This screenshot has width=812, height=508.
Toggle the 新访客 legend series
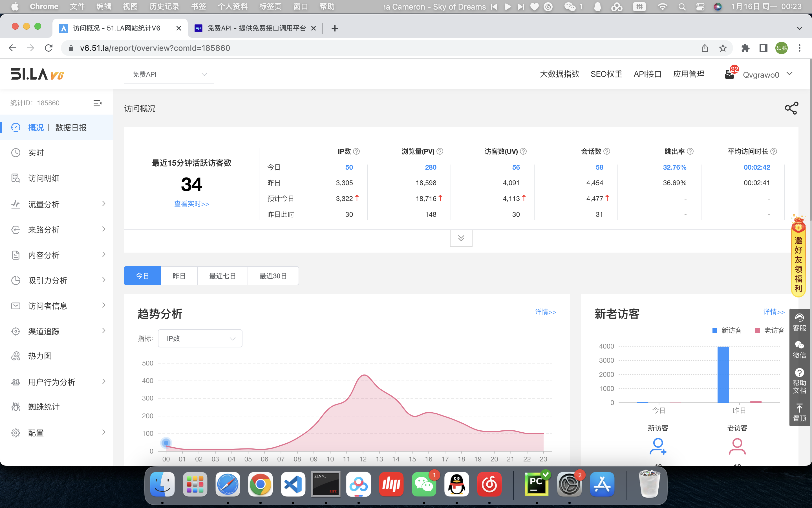click(x=727, y=330)
